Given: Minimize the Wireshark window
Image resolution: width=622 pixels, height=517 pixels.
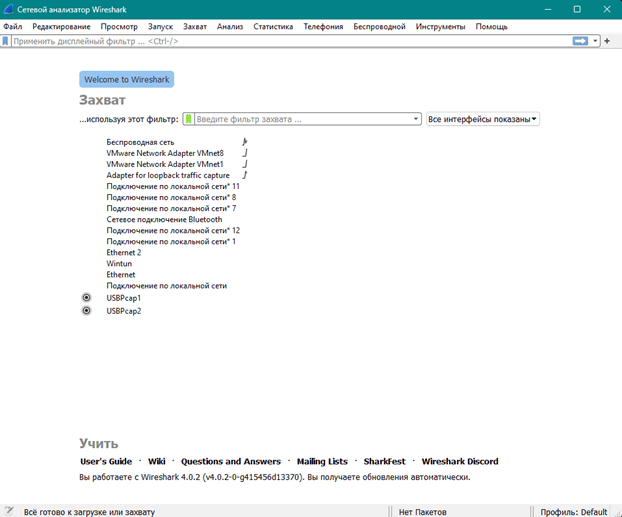Looking at the screenshot, I should 548,10.
